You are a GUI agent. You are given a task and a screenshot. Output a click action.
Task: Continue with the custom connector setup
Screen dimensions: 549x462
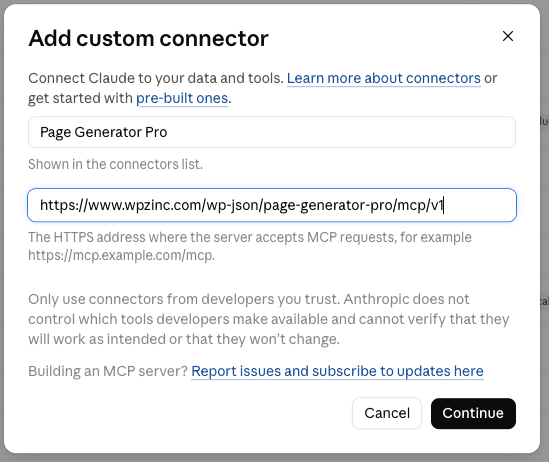473,413
